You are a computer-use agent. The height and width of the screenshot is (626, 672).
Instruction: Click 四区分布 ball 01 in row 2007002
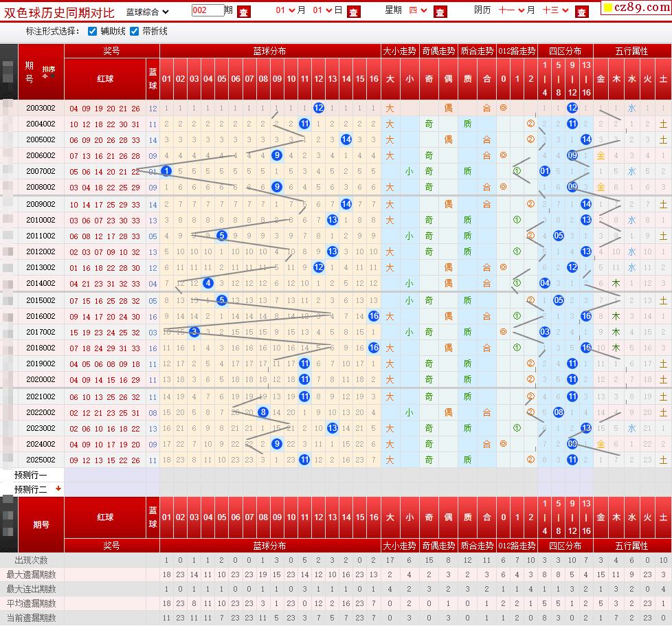coord(545,171)
